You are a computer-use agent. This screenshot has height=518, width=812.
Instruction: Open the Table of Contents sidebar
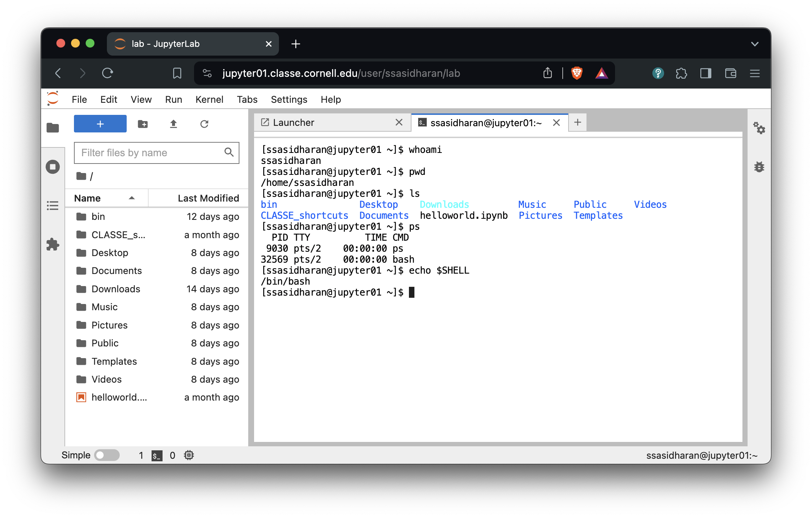click(53, 206)
